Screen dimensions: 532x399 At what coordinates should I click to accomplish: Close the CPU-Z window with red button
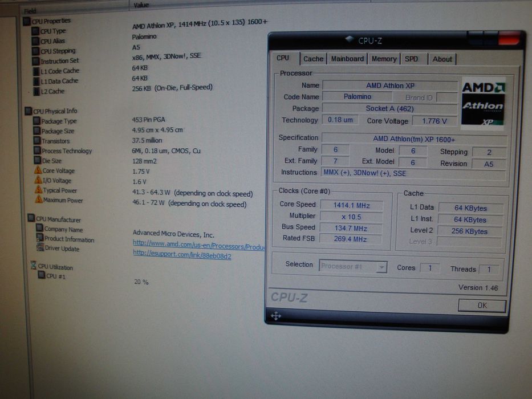pyautogui.click(x=509, y=38)
